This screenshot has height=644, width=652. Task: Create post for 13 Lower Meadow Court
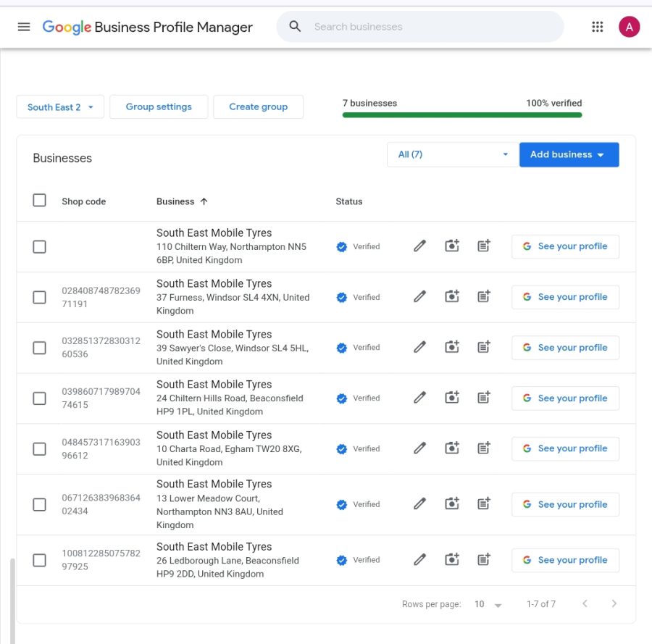click(484, 504)
